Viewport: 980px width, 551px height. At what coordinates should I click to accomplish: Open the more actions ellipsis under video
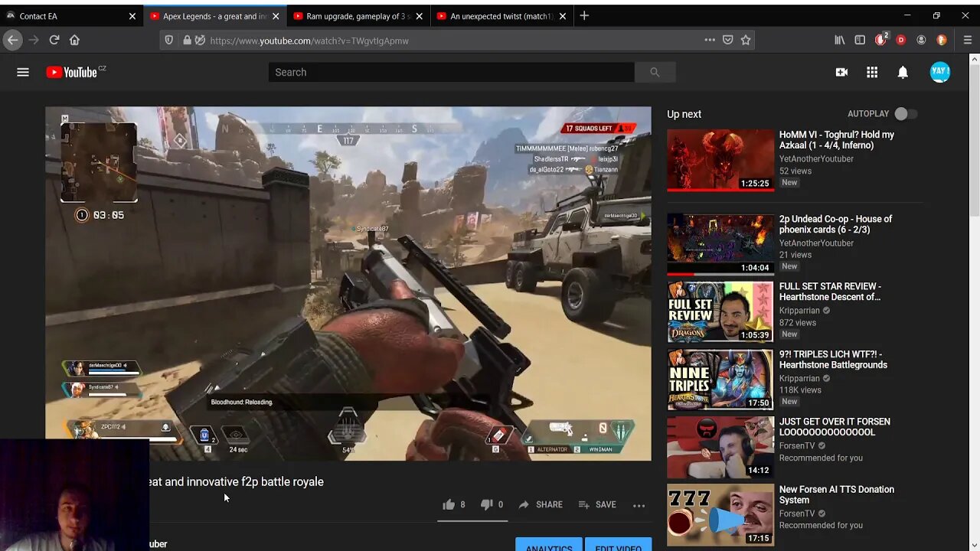point(639,505)
